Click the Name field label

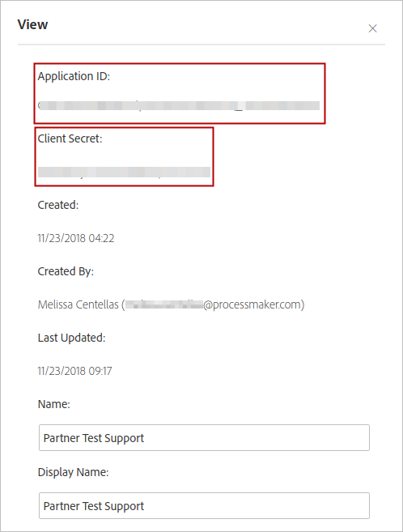(54, 404)
